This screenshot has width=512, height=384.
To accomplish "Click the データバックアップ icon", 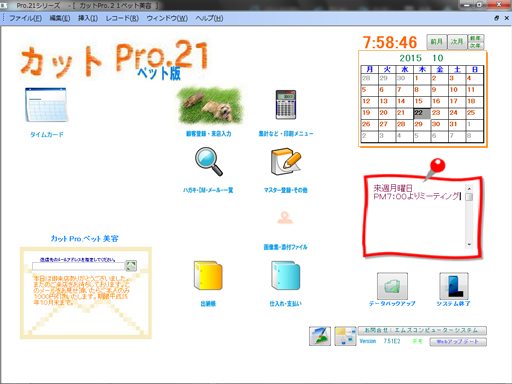I will pos(392,286).
